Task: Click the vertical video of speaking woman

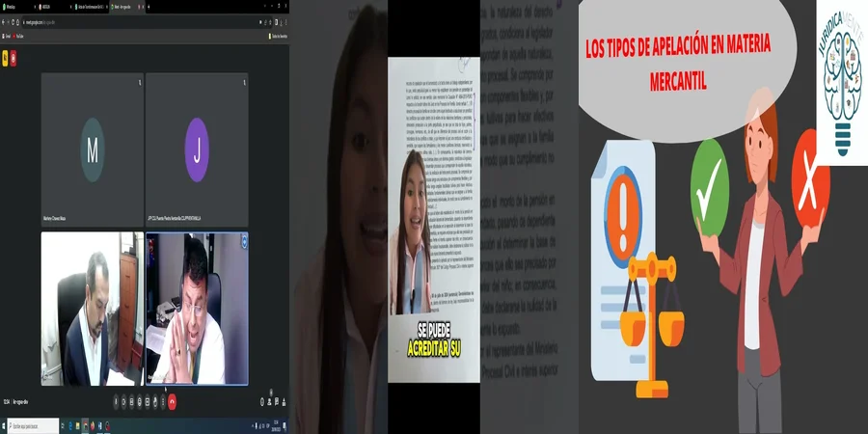Action: tap(433, 219)
